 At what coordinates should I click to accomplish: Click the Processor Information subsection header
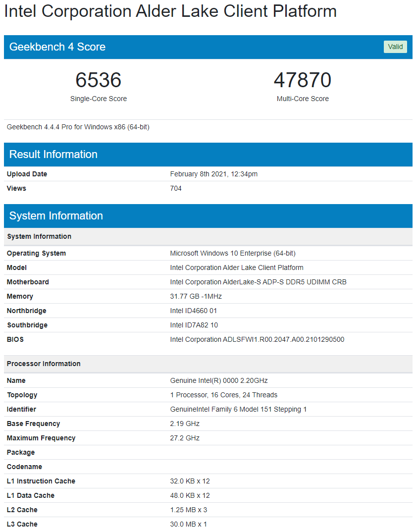tap(208, 364)
